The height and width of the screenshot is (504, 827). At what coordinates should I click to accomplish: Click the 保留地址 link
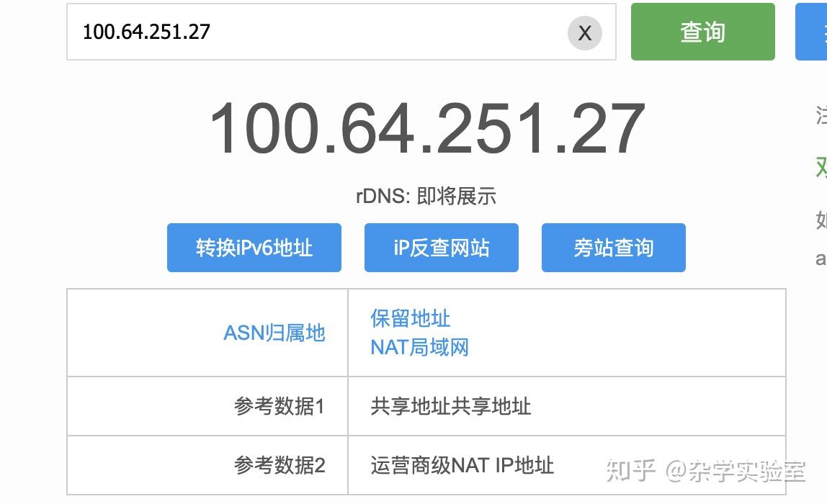[x=410, y=318]
